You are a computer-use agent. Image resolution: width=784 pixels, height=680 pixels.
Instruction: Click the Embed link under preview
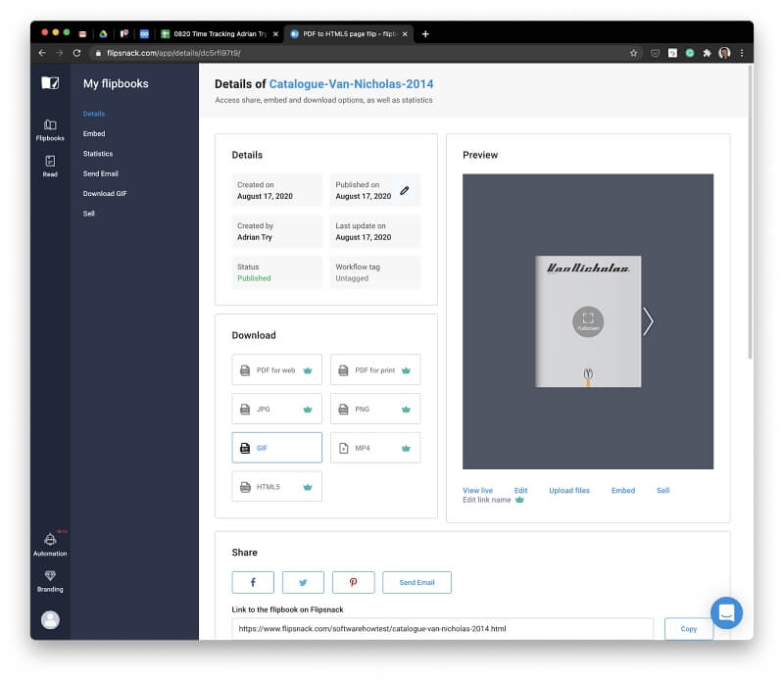point(623,490)
